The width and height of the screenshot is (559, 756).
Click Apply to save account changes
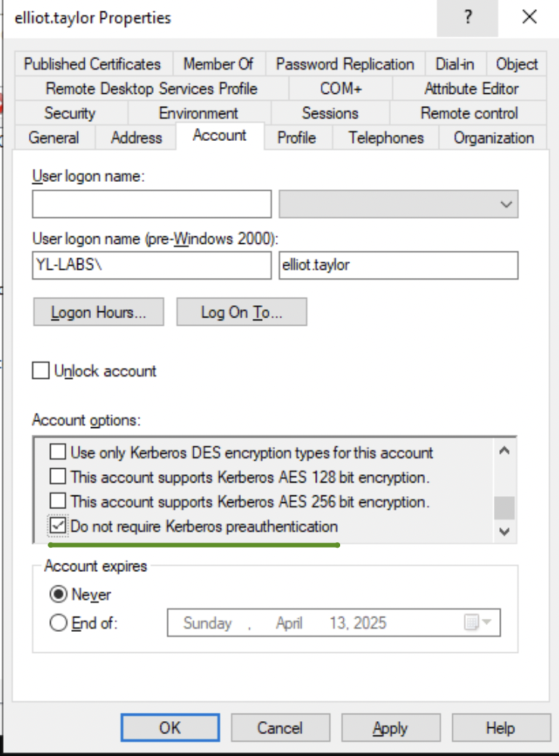click(x=390, y=728)
